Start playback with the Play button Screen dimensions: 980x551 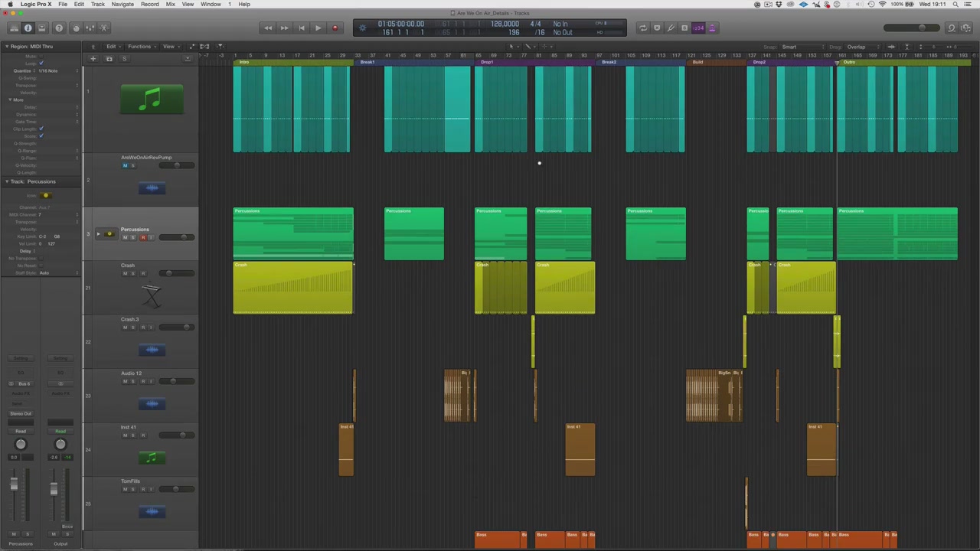[318, 28]
